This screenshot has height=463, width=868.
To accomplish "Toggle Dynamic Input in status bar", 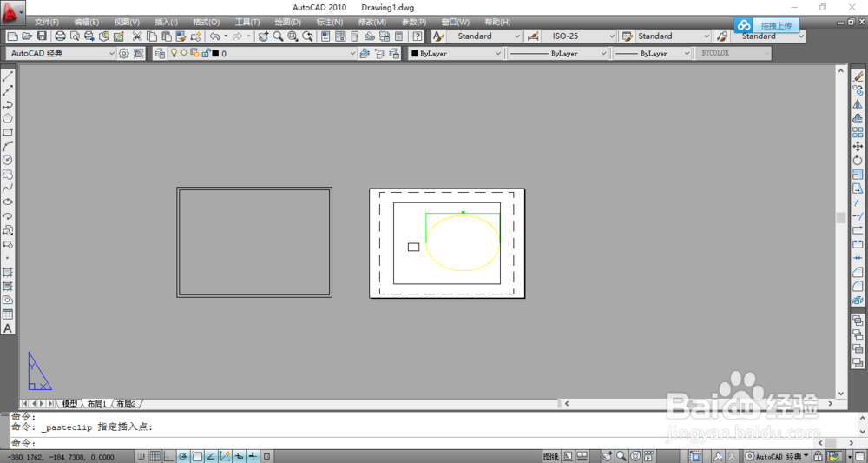I will coord(239,456).
